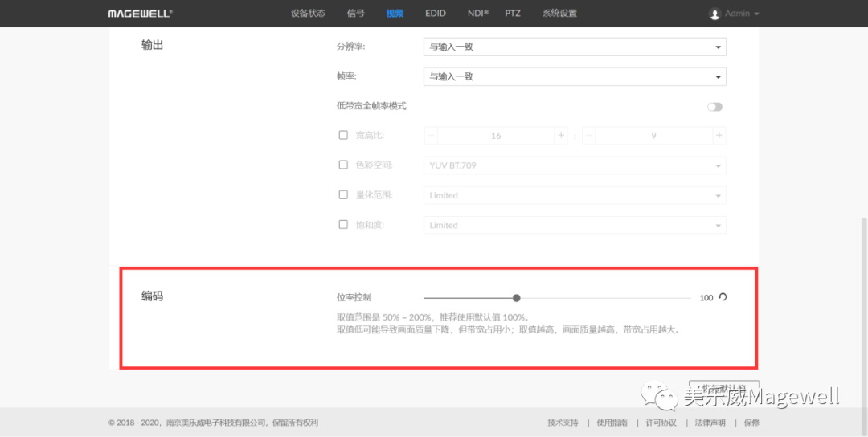Viewport: 868px width, 437px height.
Task: Expand the 帧率 dropdown
Action: click(x=574, y=77)
